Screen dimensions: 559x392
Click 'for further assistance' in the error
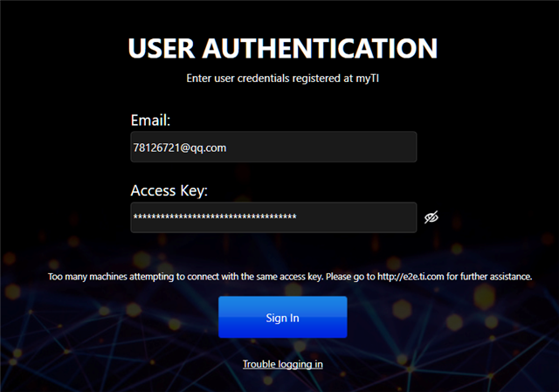pos(489,277)
